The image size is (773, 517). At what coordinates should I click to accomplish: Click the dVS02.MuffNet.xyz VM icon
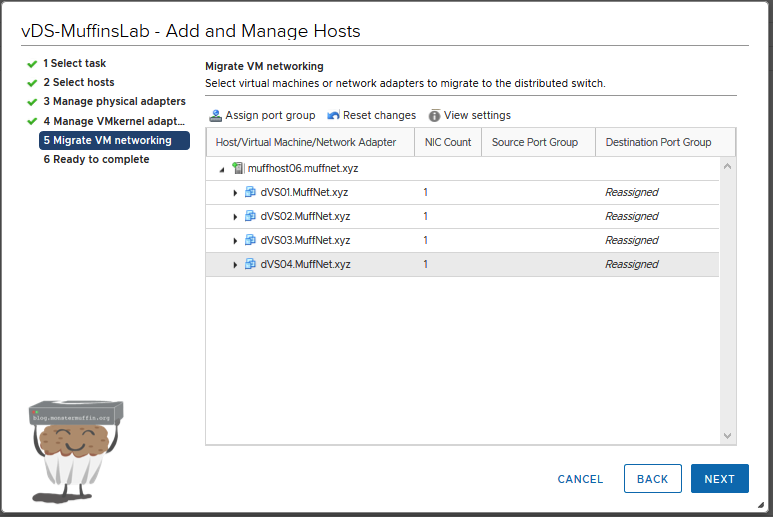[250, 216]
